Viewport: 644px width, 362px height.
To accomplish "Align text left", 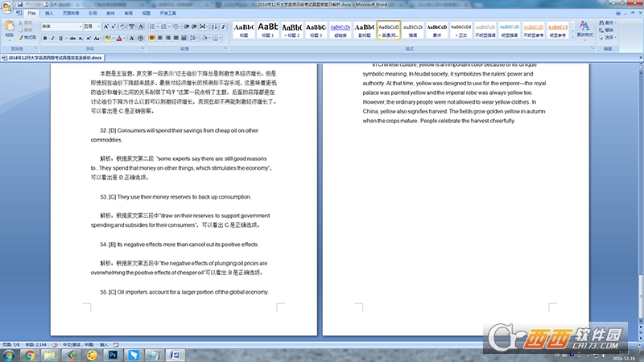I will 152,38.
